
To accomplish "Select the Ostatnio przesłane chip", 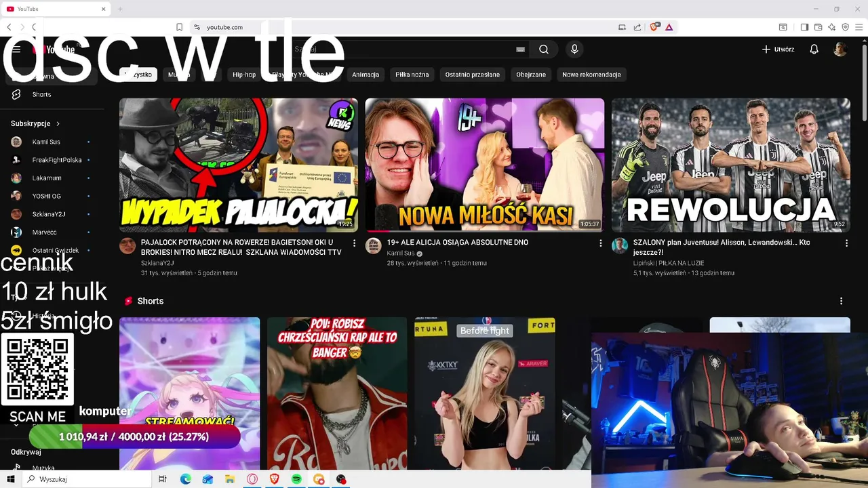I will [473, 75].
